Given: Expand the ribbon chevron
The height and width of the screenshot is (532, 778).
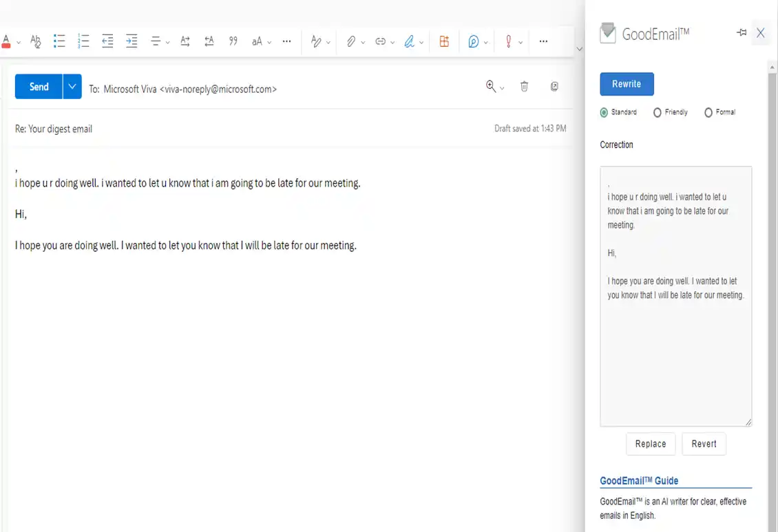Looking at the screenshot, I should [579, 49].
